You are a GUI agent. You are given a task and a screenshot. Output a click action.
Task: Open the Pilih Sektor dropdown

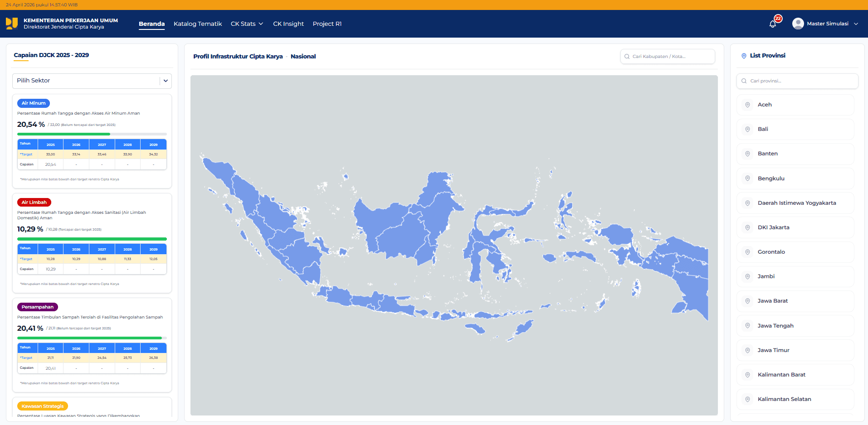point(92,81)
